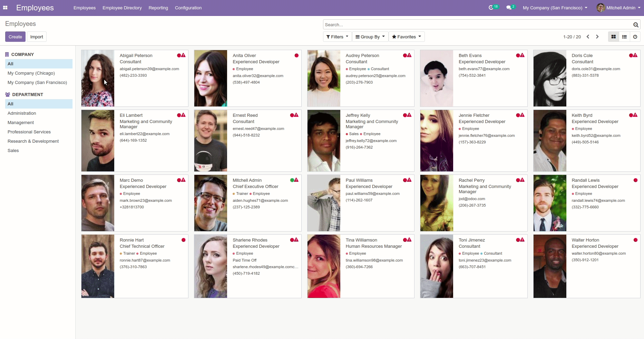The height and width of the screenshot is (339, 644).
Task: Filter by Management department
Action: pyautogui.click(x=39, y=122)
